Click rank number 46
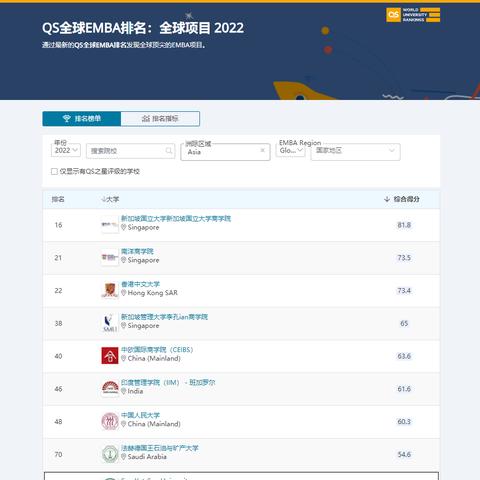 58,389
